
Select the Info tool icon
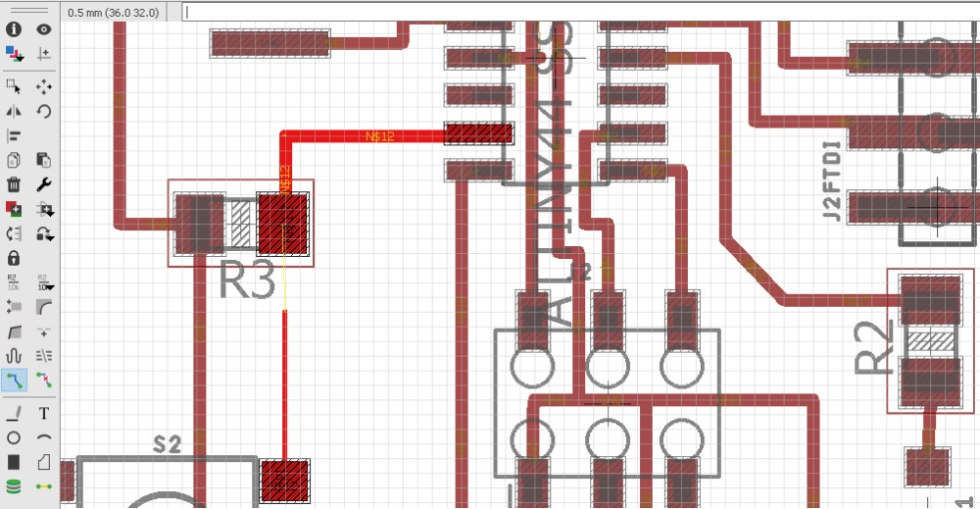click(14, 29)
